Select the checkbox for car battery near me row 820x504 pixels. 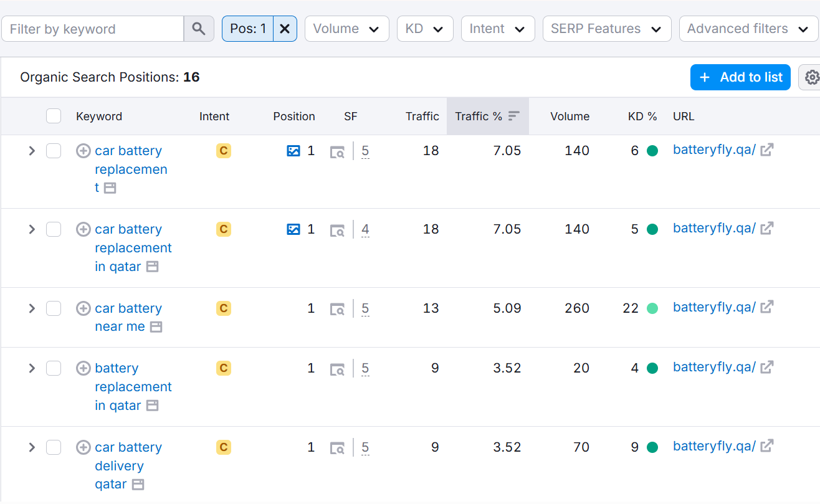point(54,308)
